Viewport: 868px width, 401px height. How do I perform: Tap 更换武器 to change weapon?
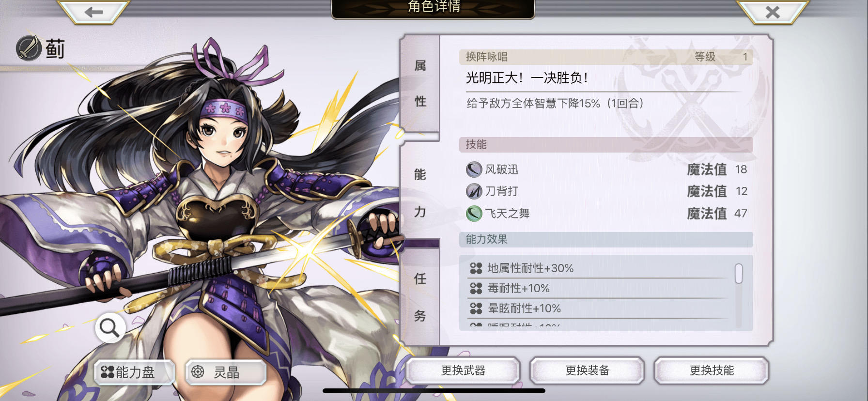pos(463,371)
